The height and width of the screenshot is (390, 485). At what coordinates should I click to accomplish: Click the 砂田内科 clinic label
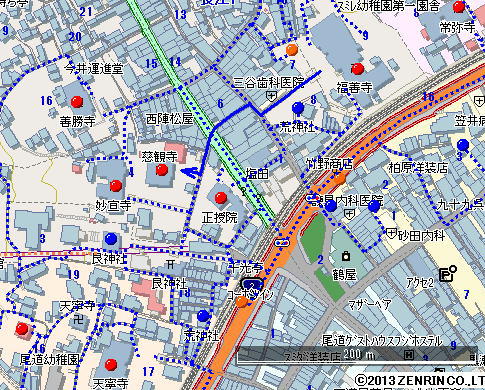click(422, 236)
